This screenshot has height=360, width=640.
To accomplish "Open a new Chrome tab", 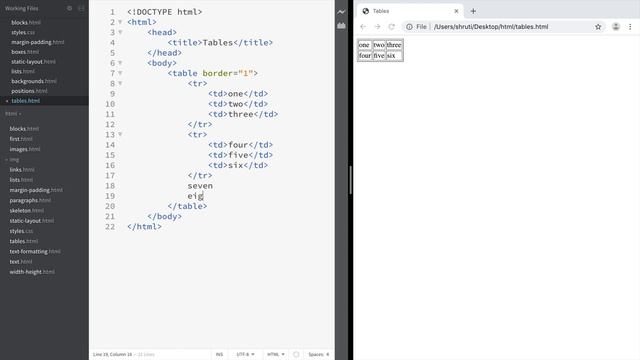I will click(x=473, y=11).
